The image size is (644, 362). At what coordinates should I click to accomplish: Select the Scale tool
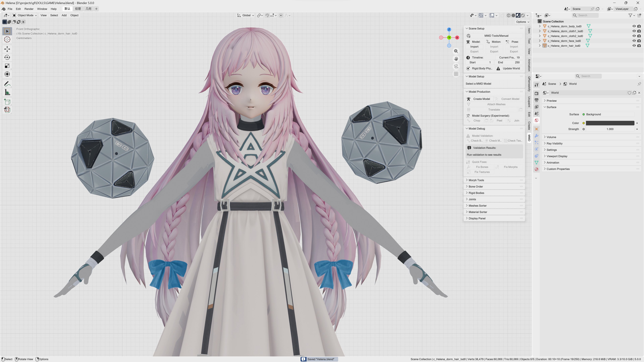[7, 66]
